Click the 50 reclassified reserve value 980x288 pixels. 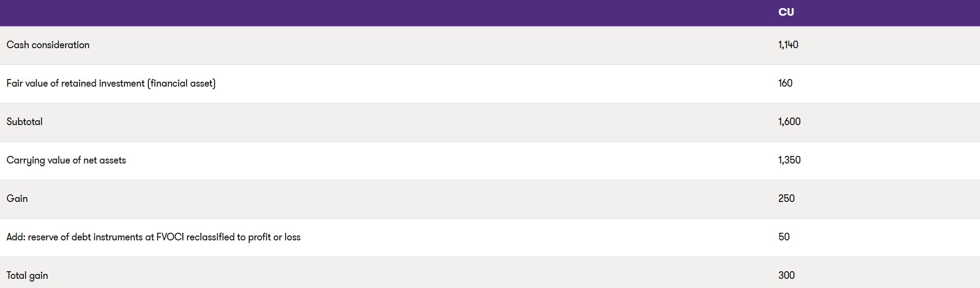(x=784, y=237)
